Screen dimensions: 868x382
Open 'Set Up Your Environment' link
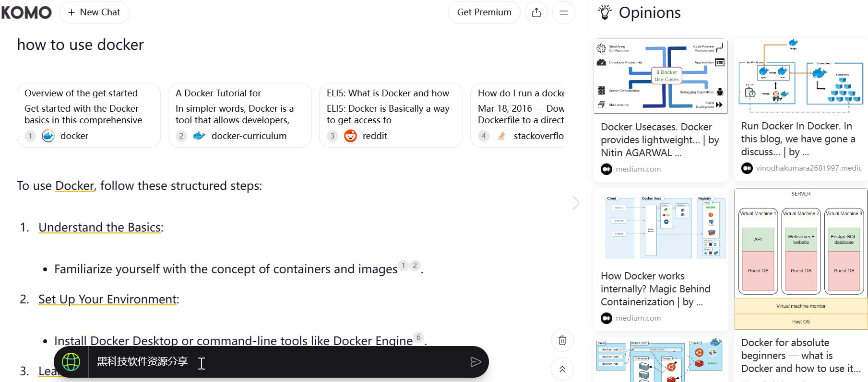click(x=107, y=300)
